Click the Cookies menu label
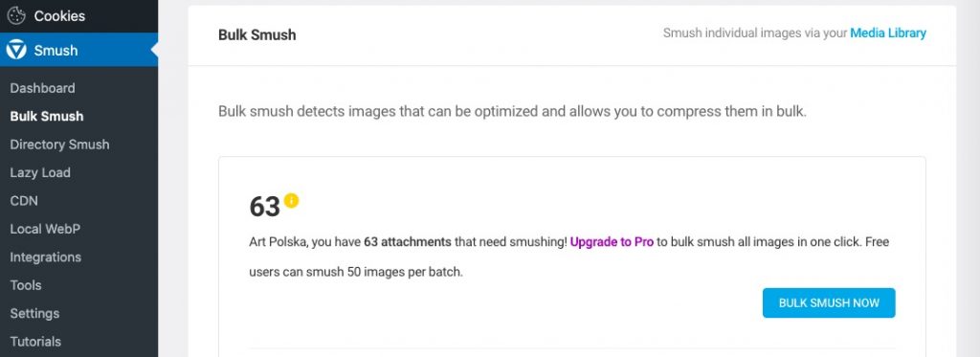This screenshot has height=357, width=980. coord(59,16)
